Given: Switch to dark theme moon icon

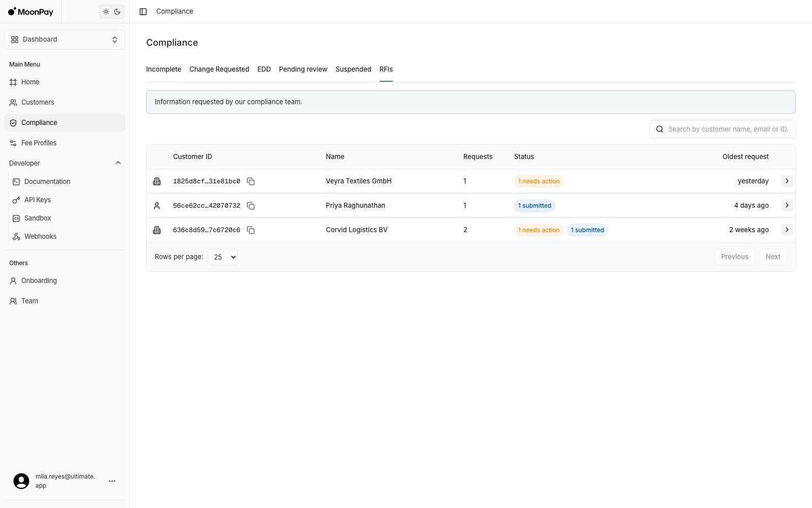Looking at the screenshot, I should pos(117,12).
